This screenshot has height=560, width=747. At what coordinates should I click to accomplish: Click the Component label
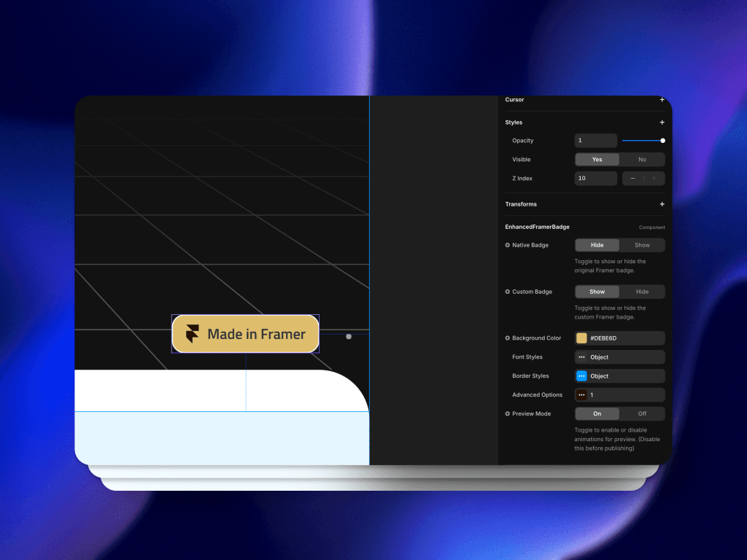[651, 227]
